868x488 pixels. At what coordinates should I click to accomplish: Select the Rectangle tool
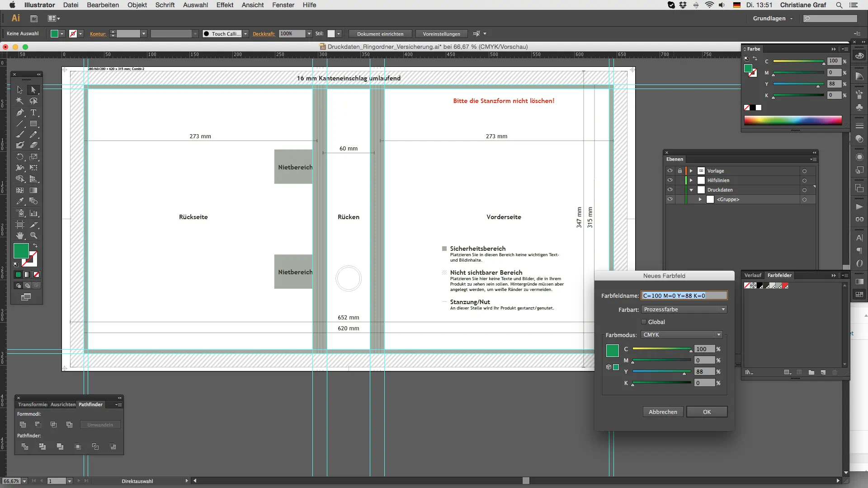(33, 123)
